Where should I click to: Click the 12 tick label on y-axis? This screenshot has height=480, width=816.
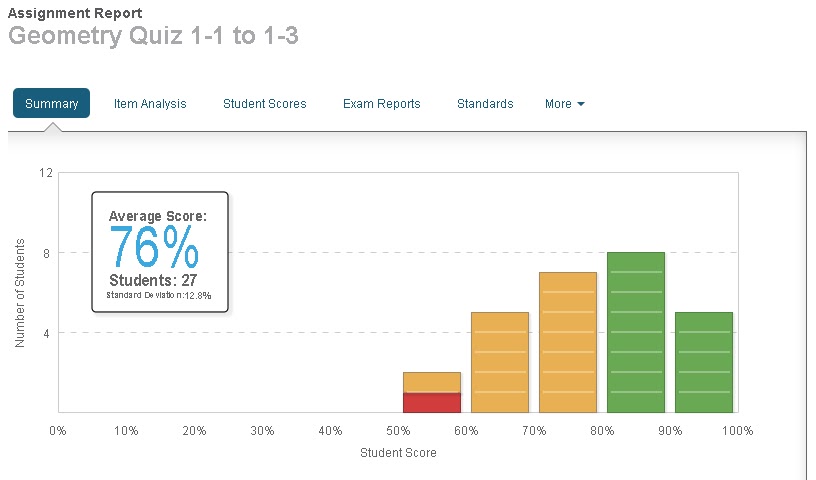(x=46, y=172)
